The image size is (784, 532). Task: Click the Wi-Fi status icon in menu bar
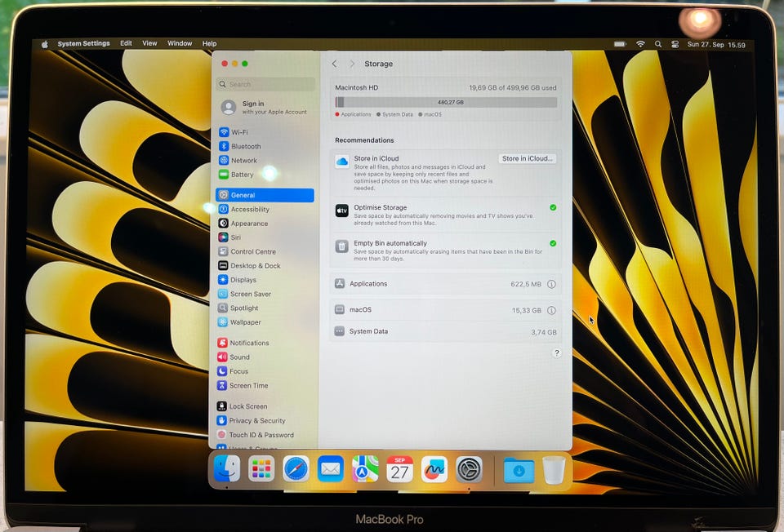640,44
